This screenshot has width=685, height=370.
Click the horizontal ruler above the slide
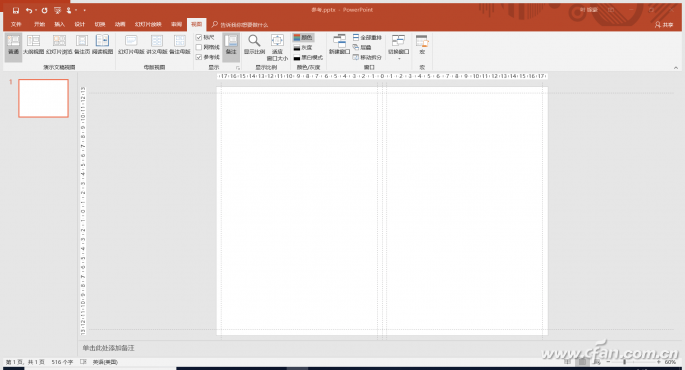pos(382,76)
